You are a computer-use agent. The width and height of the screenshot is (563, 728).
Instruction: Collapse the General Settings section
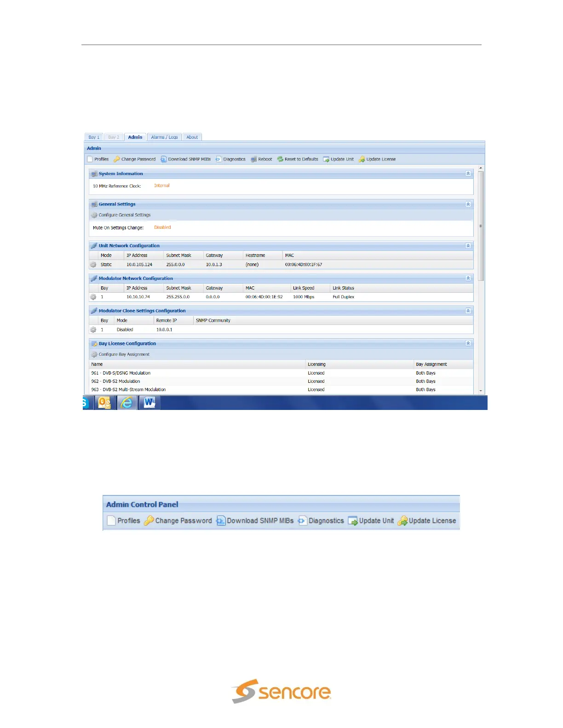[468, 204]
